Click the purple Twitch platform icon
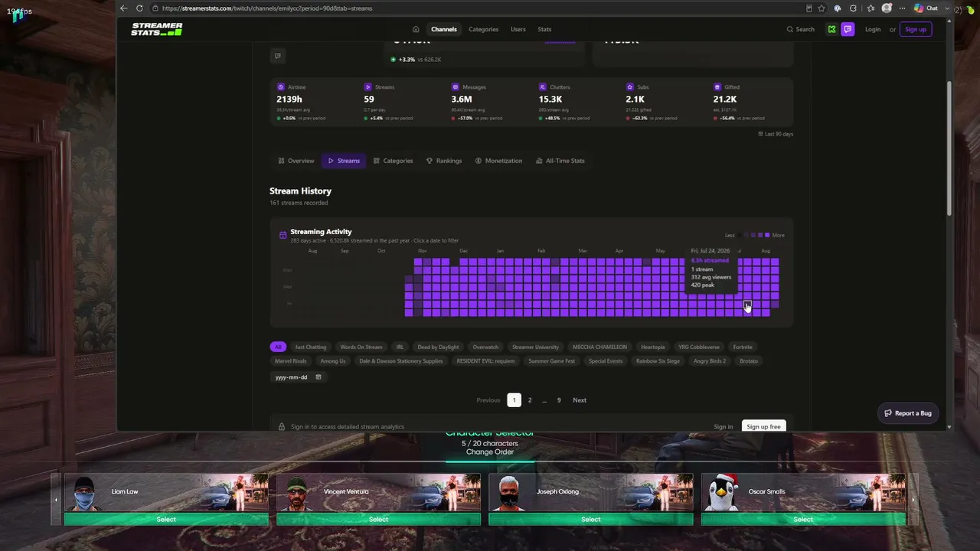980x551 pixels. 848,29
